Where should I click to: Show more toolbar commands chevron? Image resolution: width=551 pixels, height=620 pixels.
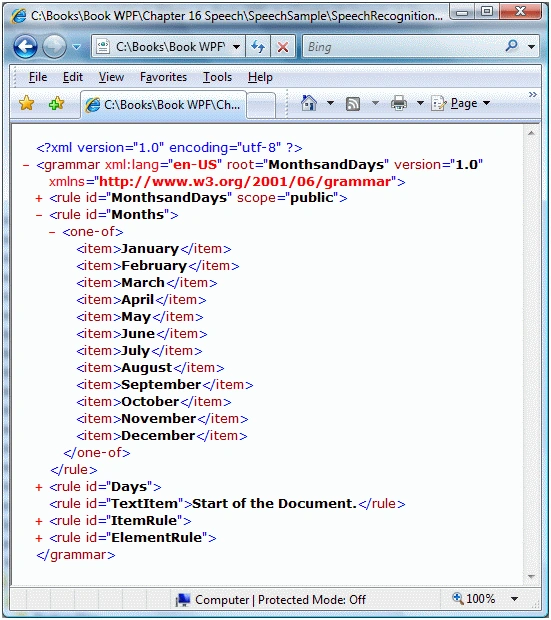tap(533, 94)
